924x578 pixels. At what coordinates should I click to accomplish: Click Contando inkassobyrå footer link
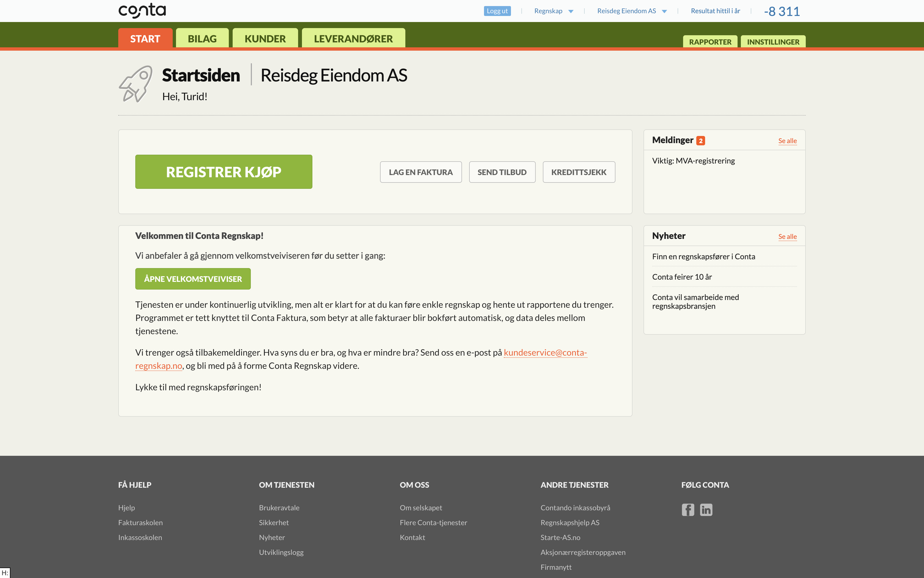pyautogui.click(x=575, y=508)
